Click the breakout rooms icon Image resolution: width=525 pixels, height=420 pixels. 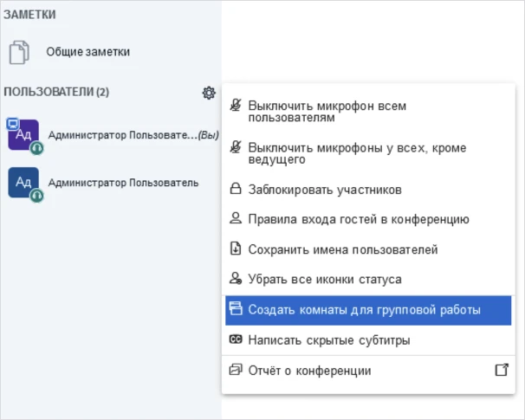tap(236, 308)
